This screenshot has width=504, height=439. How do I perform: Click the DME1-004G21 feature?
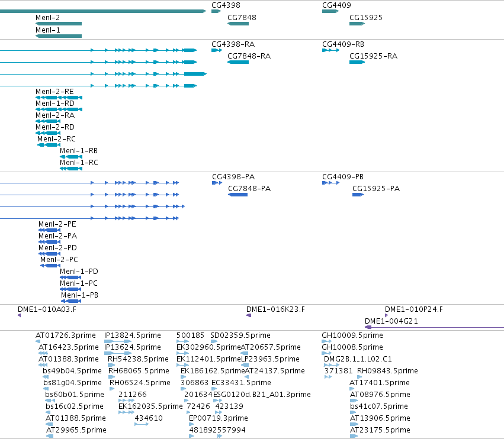pos(434,327)
